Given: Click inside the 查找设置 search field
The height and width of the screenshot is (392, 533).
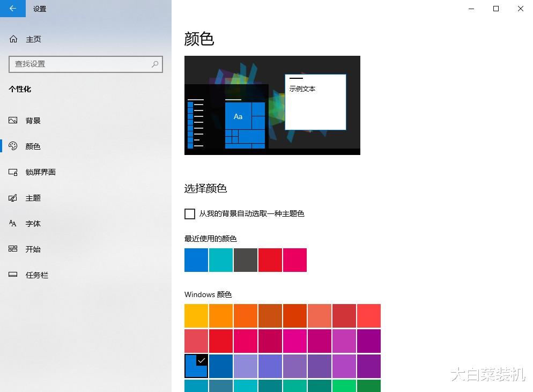Looking at the screenshot, I should point(80,64).
